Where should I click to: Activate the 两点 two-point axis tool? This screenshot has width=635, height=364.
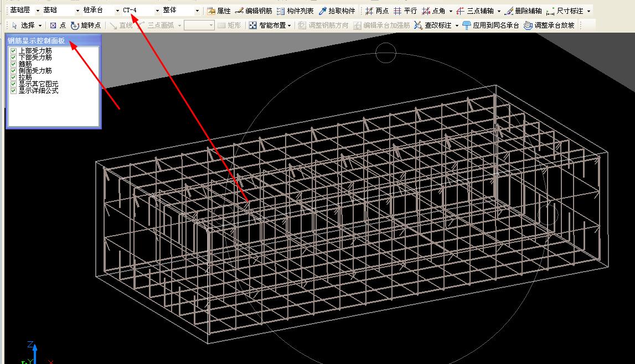tap(377, 11)
